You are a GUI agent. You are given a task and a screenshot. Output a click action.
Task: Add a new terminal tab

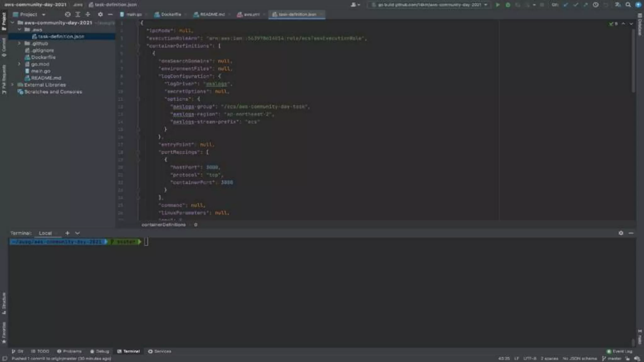tap(67, 233)
